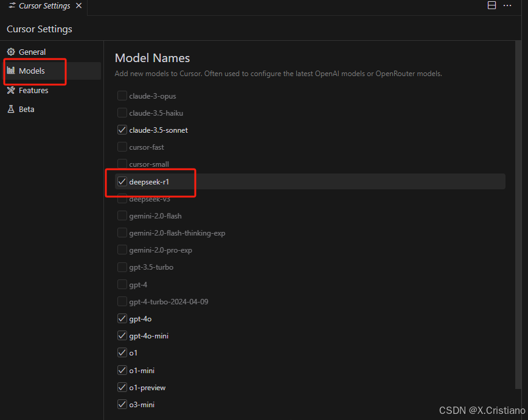Click the split editor layout icon
The image size is (528, 420).
tap(492, 5)
